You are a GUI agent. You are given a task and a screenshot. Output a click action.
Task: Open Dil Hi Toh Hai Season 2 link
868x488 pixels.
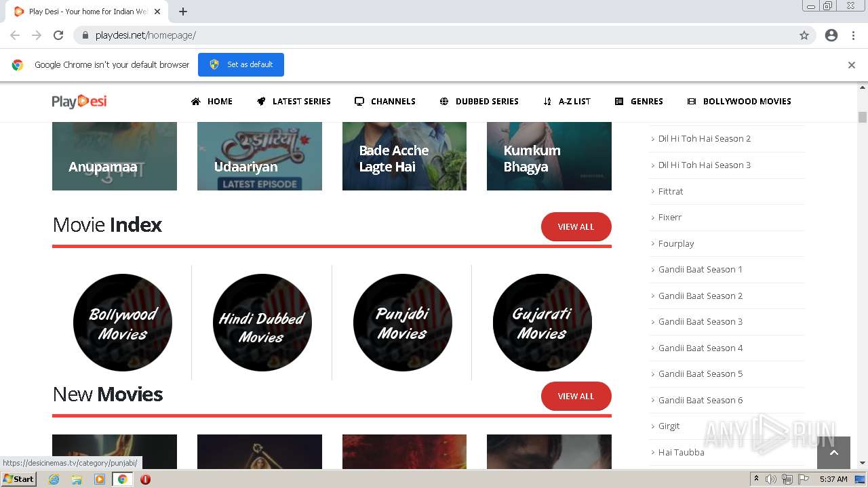coord(704,139)
